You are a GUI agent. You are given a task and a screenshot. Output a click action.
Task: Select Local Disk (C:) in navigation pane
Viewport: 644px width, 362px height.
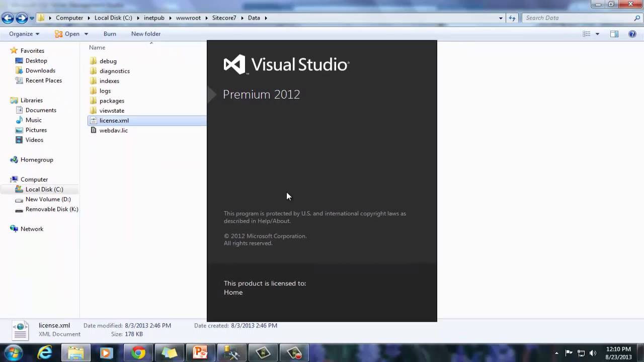44,189
